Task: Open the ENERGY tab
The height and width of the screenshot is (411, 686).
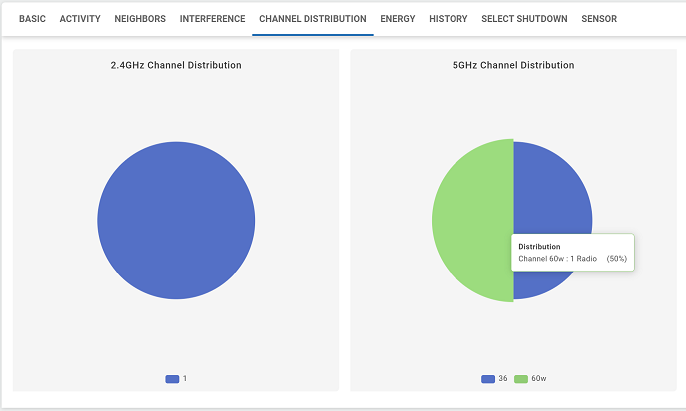Action: tap(397, 19)
